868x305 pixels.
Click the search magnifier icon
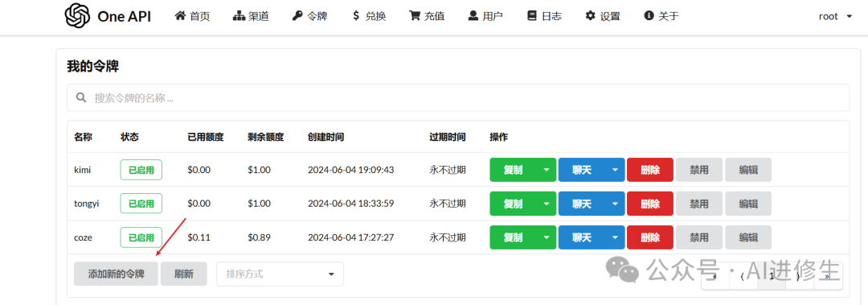[81, 97]
